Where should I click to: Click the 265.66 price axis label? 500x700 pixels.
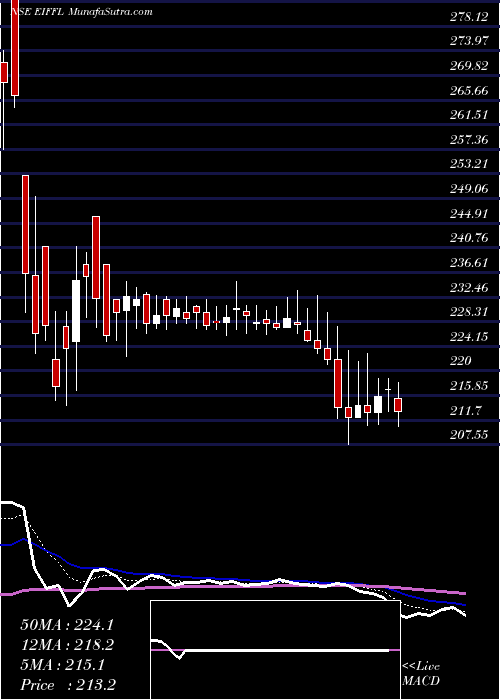click(x=469, y=91)
